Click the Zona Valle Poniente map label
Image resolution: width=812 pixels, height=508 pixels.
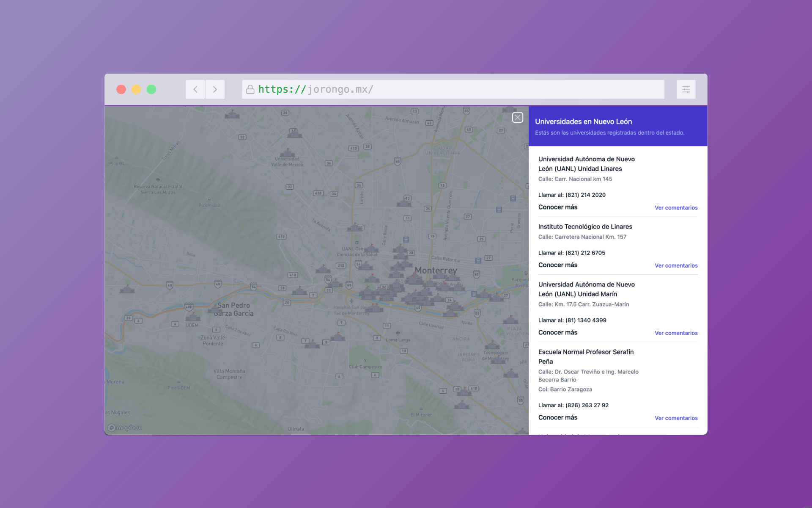pos(213,341)
